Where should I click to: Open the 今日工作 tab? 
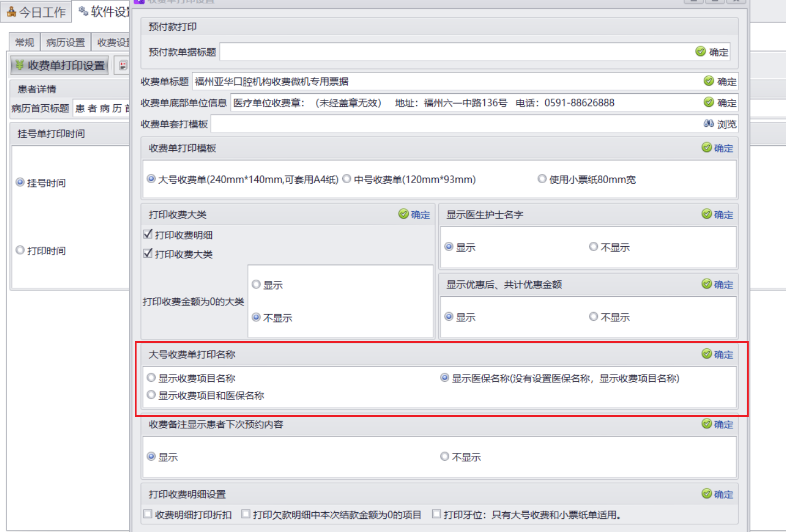(36, 12)
